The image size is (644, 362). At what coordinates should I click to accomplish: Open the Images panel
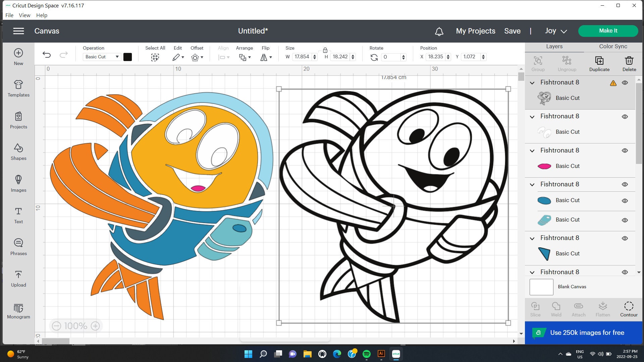click(x=18, y=184)
